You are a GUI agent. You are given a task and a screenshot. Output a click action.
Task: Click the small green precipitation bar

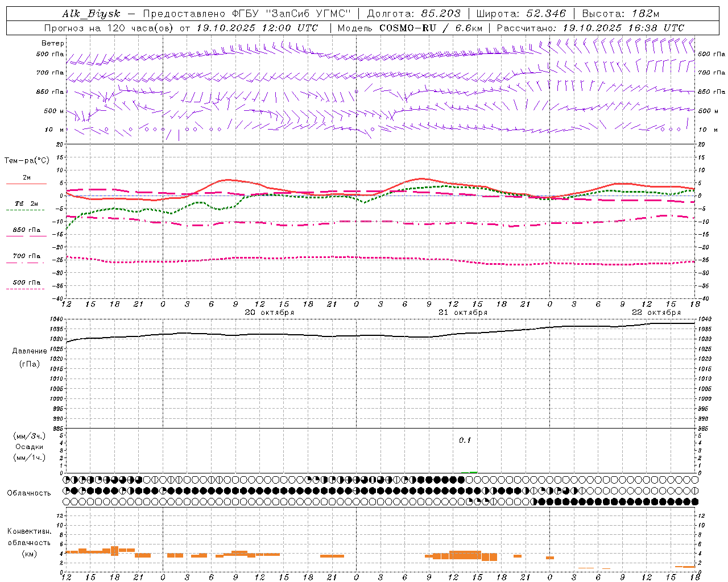pos(473,472)
